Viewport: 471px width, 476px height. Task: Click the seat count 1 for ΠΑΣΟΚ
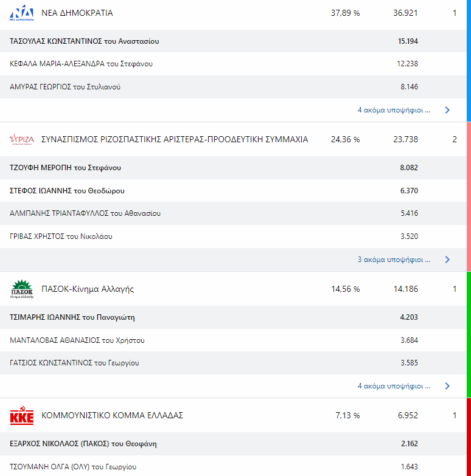click(x=455, y=289)
